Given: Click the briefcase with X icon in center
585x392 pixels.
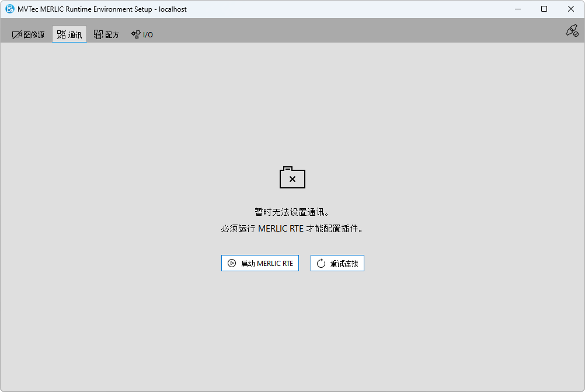Looking at the screenshot, I should tap(292, 178).
